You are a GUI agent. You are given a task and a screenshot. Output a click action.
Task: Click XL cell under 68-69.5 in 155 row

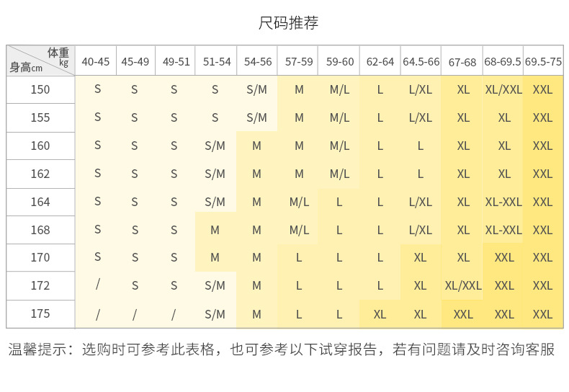point(504,117)
